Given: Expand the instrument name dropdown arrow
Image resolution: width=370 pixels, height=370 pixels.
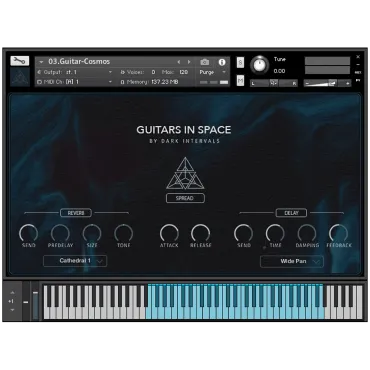Looking at the screenshot, I should tap(41, 62).
